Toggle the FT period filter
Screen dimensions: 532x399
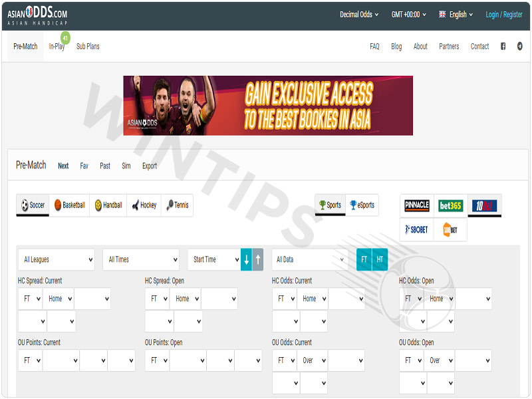click(x=364, y=259)
